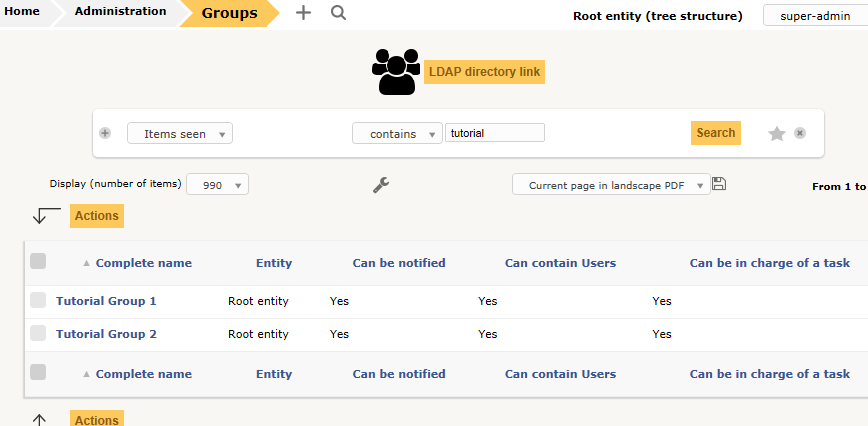Bookmark this search with the star icon

point(776,134)
